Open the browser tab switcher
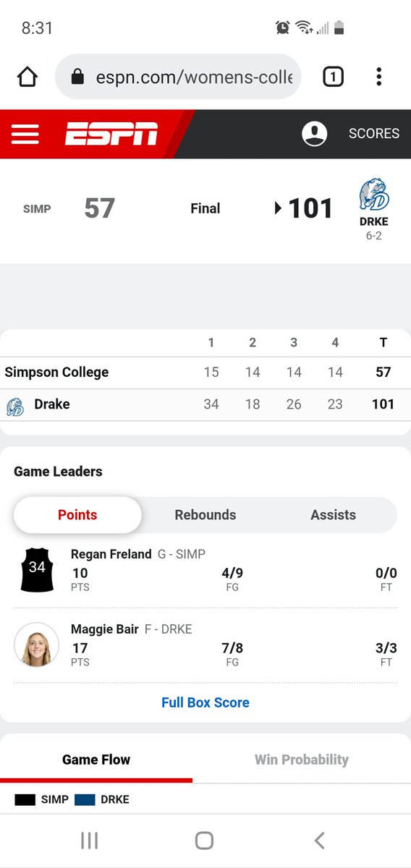 (x=333, y=77)
